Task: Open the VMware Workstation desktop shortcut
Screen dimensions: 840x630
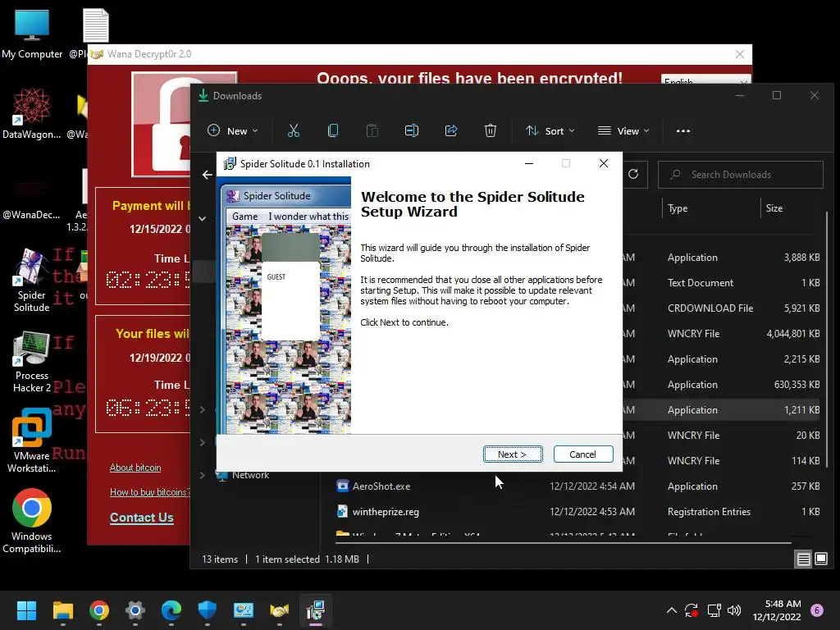Action: click(32, 441)
